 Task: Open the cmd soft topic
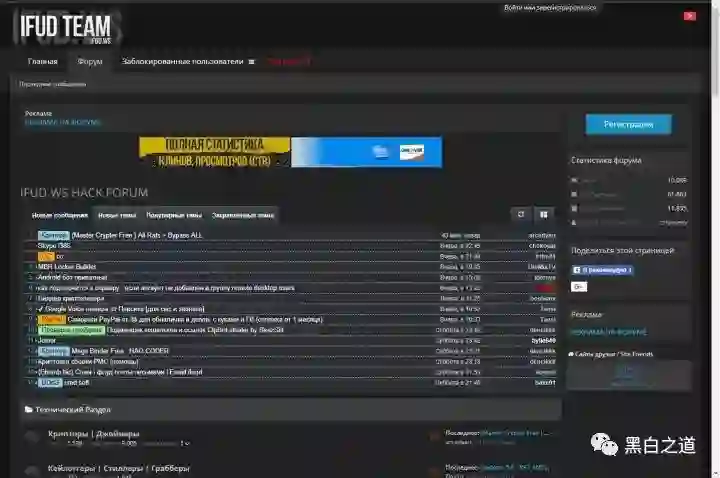pos(77,382)
